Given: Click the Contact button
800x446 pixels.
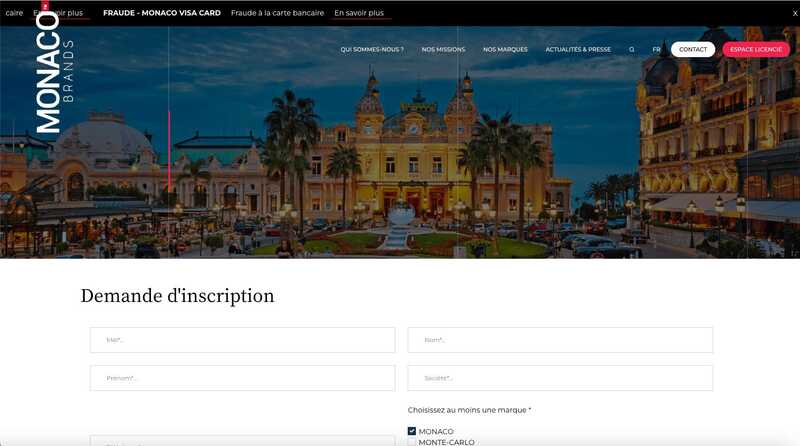Looking at the screenshot, I should pos(693,49).
